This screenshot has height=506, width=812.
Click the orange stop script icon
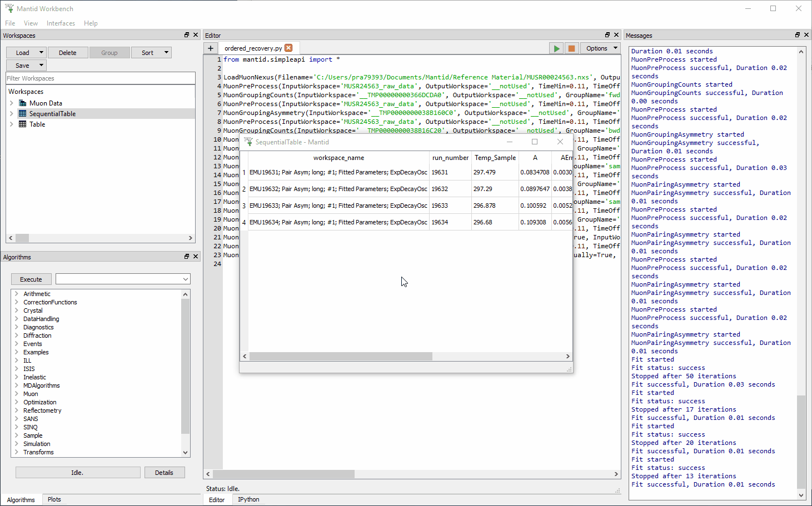571,48
